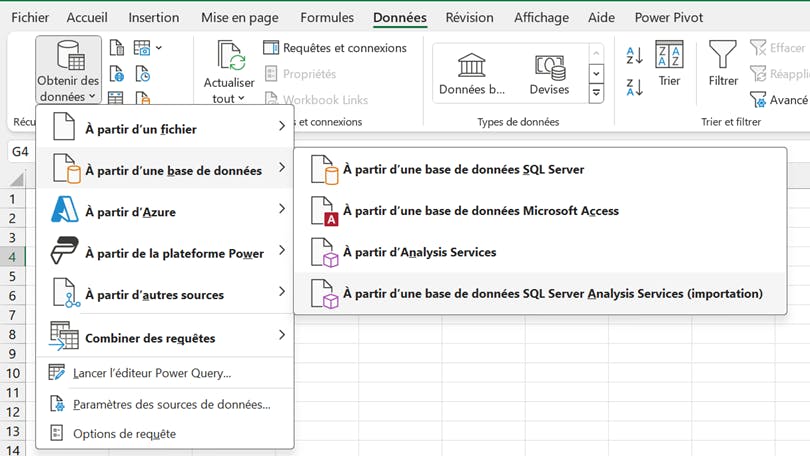Viewport: 810px width, 456px height.
Task: Click the Name Box showing G4
Action: [x=21, y=152]
